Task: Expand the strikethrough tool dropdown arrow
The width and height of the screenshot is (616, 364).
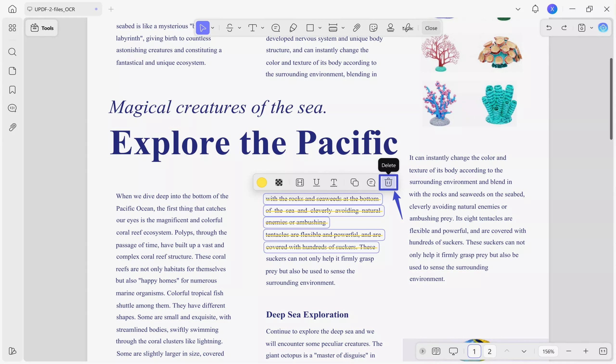Action: (x=239, y=28)
